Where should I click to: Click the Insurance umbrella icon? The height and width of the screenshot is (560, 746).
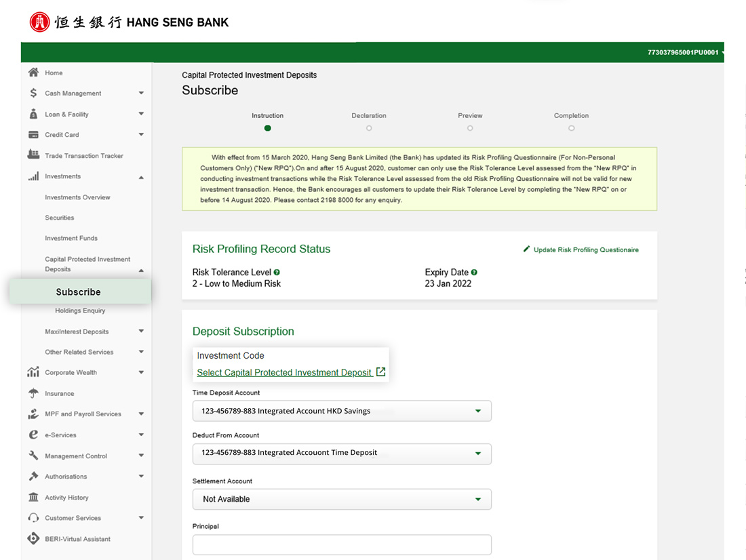pos(33,393)
